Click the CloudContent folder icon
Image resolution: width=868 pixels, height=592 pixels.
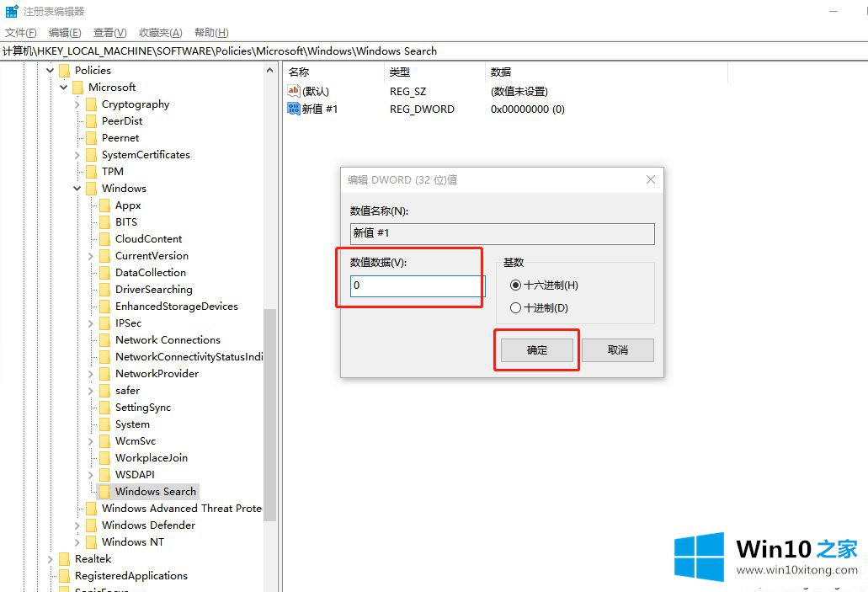click(x=104, y=239)
